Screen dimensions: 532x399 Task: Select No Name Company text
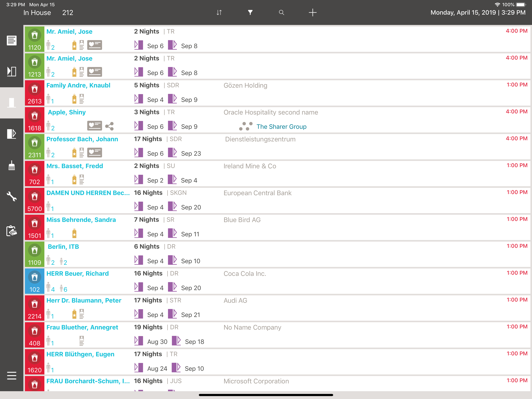pyautogui.click(x=252, y=327)
